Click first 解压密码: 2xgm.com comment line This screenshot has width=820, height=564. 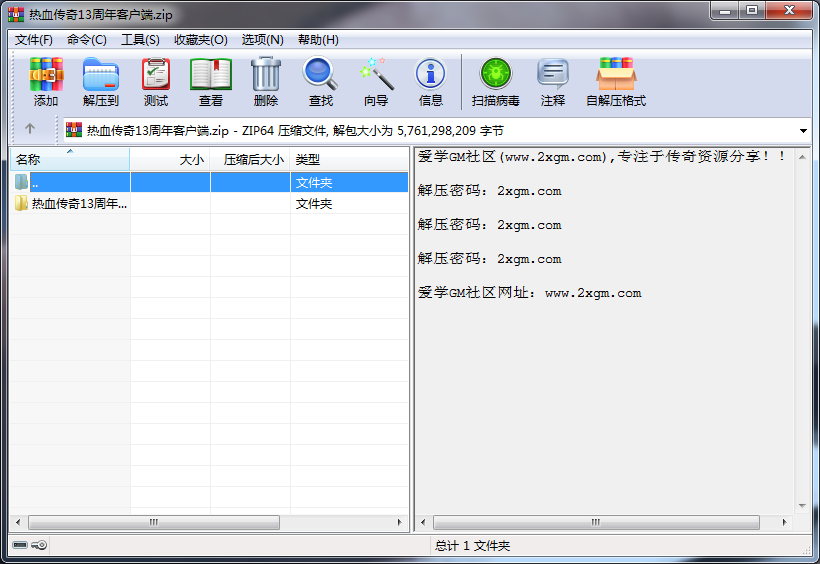489,191
